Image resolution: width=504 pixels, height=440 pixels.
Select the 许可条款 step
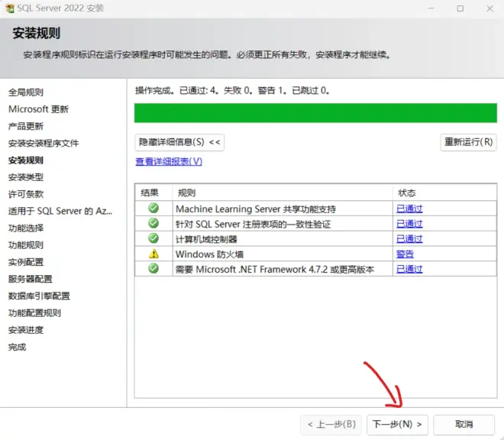coord(26,194)
